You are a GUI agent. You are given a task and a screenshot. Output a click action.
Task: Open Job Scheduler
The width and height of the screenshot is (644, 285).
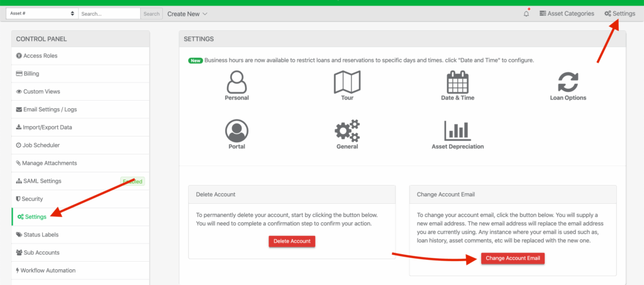click(x=80, y=145)
